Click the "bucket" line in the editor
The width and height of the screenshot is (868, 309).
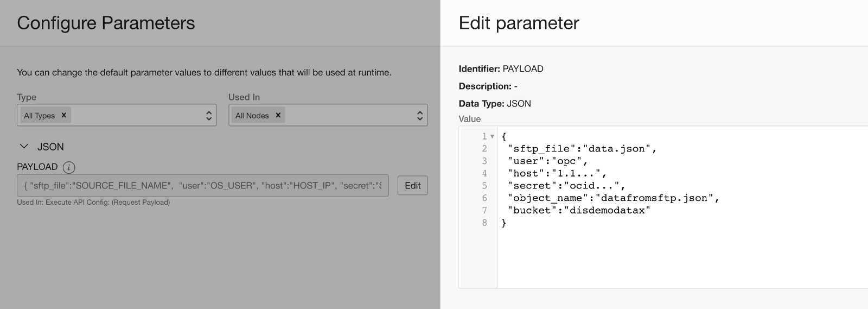pyautogui.click(x=578, y=211)
